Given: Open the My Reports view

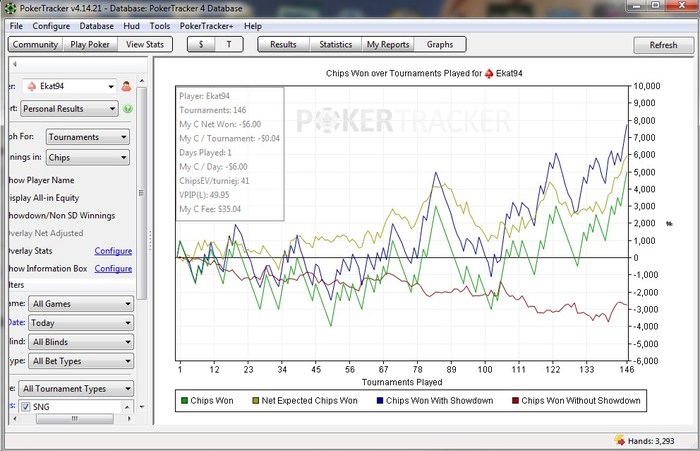Looking at the screenshot, I should [388, 45].
